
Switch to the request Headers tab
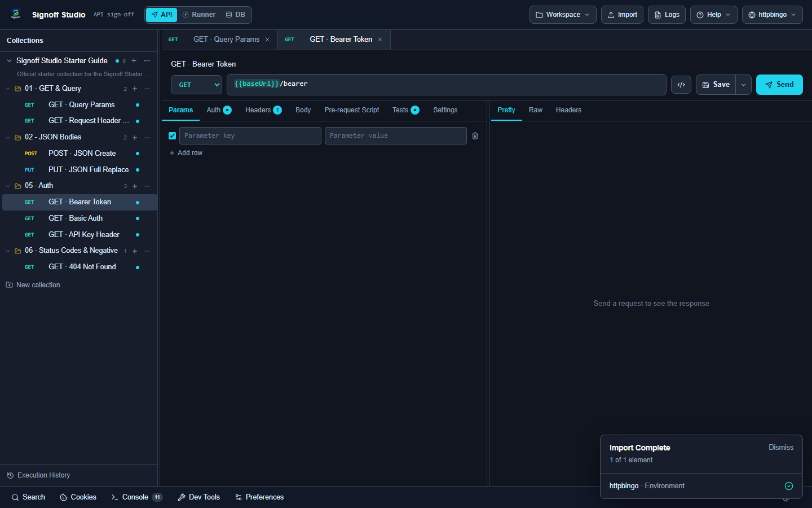263,110
